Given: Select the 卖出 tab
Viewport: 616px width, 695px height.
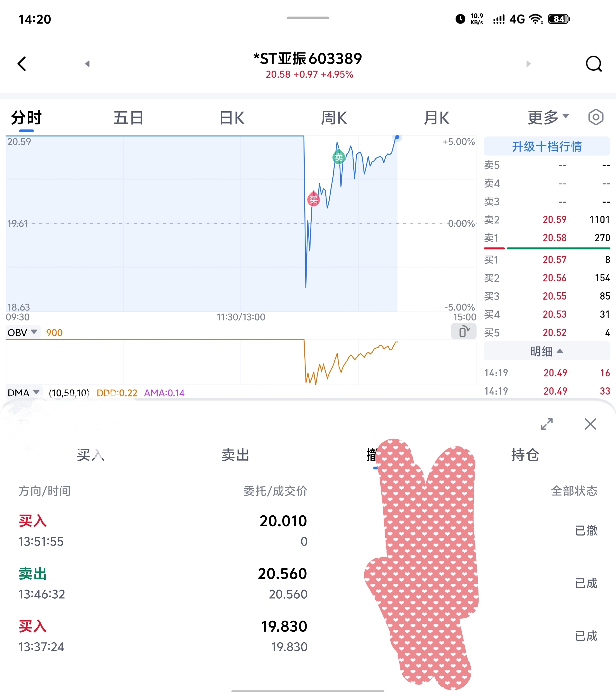Looking at the screenshot, I should (x=235, y=455).
